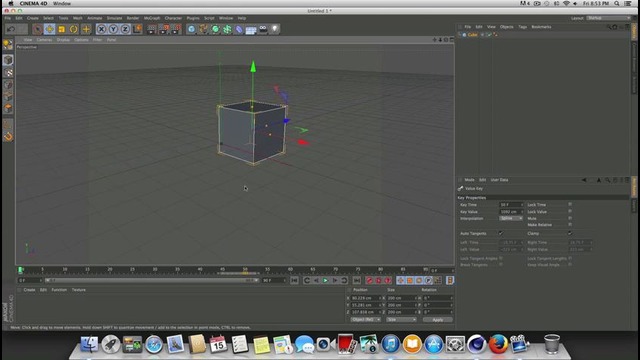The width and height of the screenshot is (640, 360).
Task: Select the Live Selection tool
Action: (38, 29)
